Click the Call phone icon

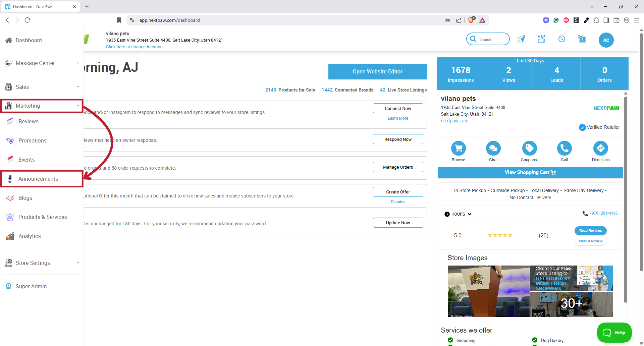(x=565, y=148)
